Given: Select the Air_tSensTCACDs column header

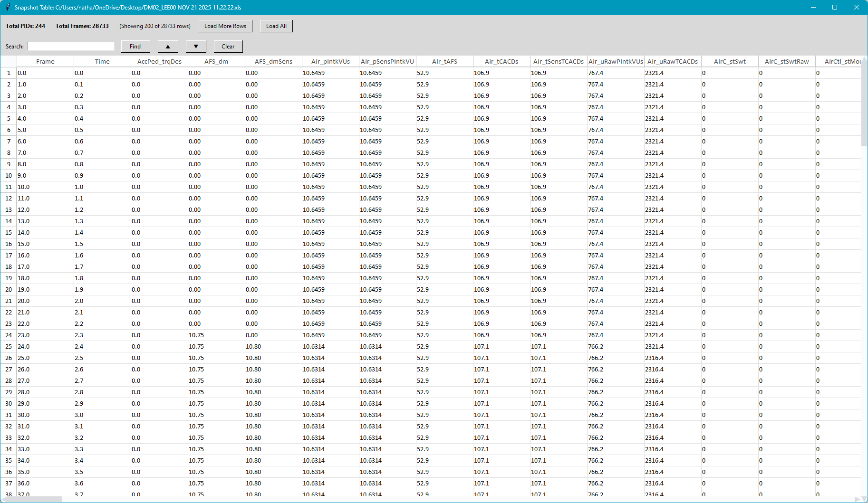Looking at the screenshot, I should [559, 61].
